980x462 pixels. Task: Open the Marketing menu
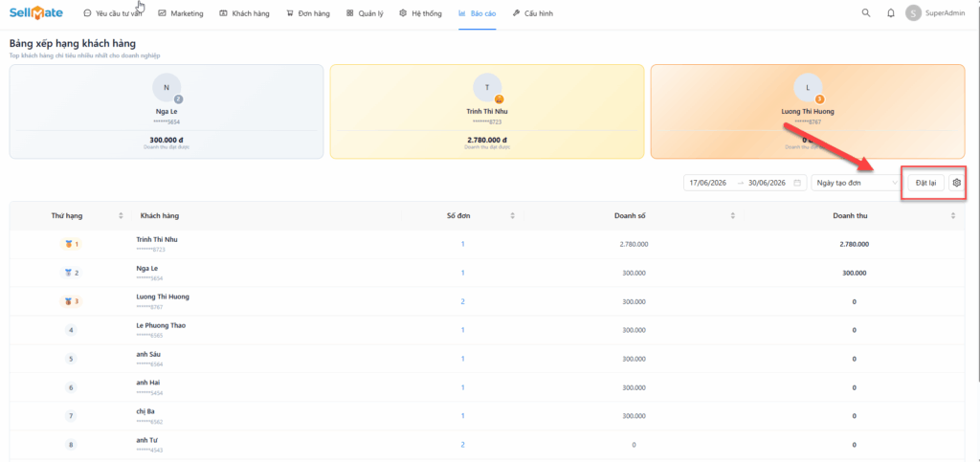181,13
